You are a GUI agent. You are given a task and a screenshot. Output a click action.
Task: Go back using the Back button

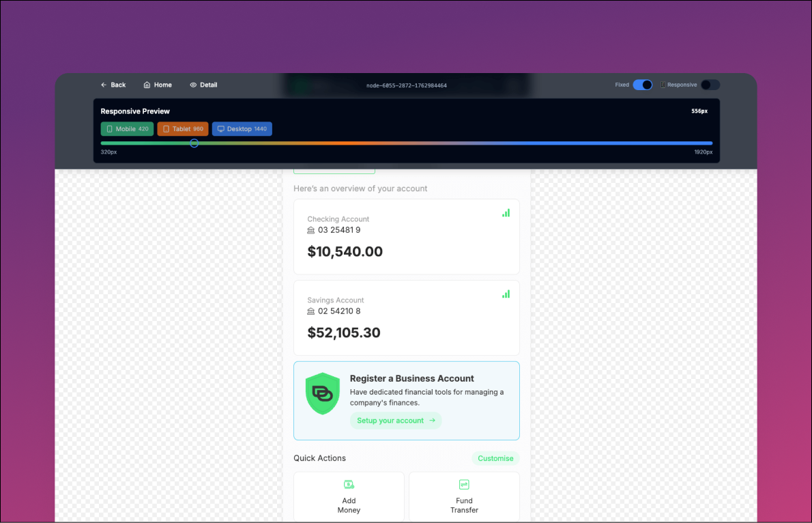(x=113, y=85)
